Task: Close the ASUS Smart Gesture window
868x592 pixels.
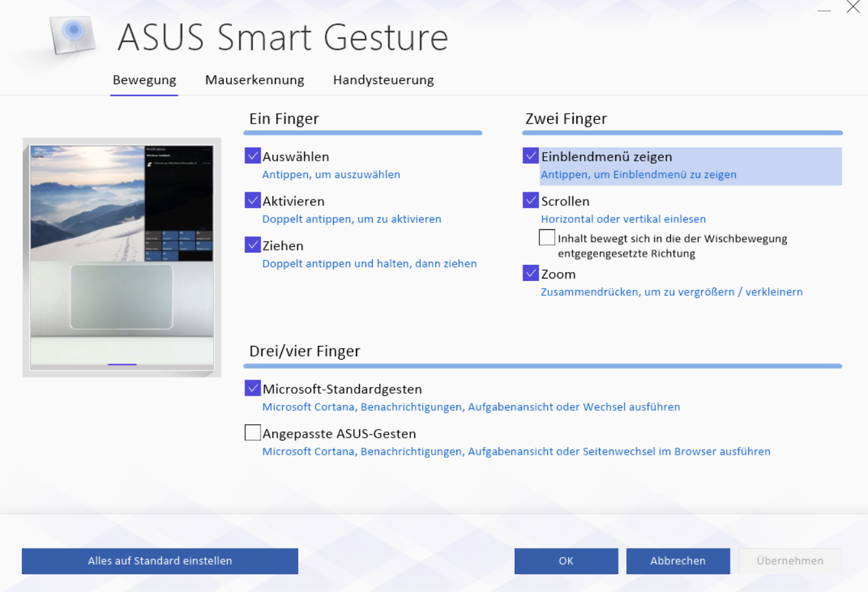Action: 853,8
